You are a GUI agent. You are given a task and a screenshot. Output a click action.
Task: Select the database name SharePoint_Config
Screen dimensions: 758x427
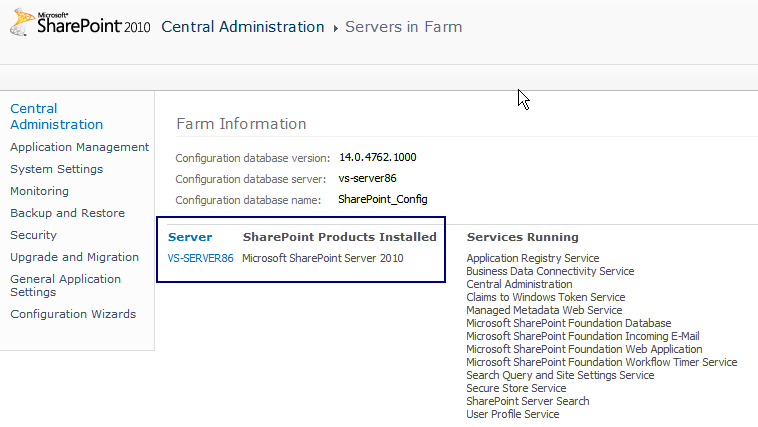coord(383,199)
